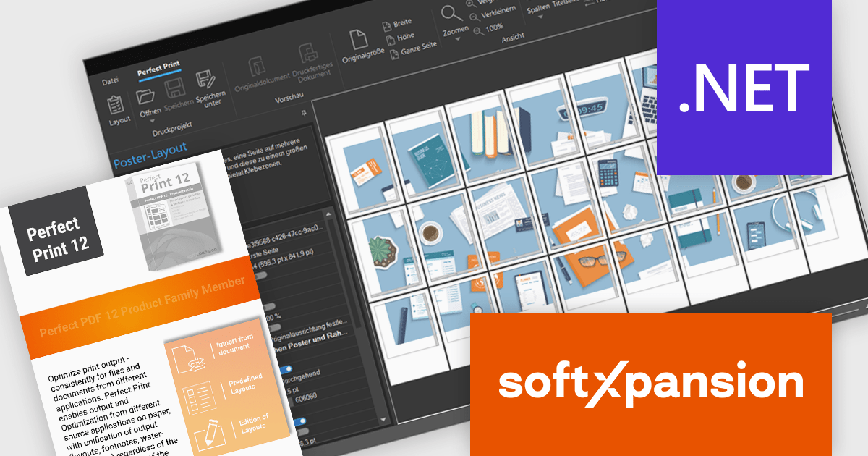Image resolution: width=868 pixels, height=456 pixels.
Task: Zoom out using the Verkleinern icon
Action: pos(475,16)
